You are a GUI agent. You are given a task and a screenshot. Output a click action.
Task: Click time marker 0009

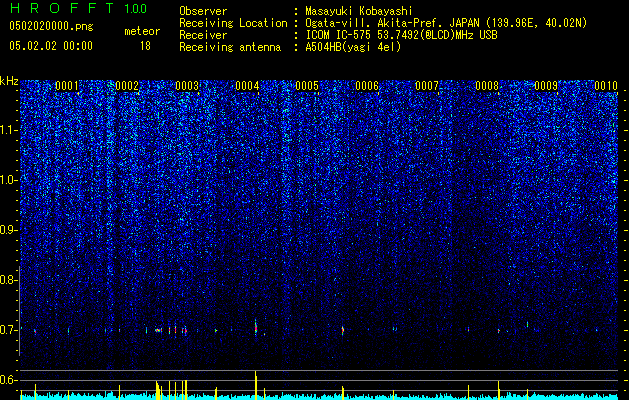click(546, 85)
